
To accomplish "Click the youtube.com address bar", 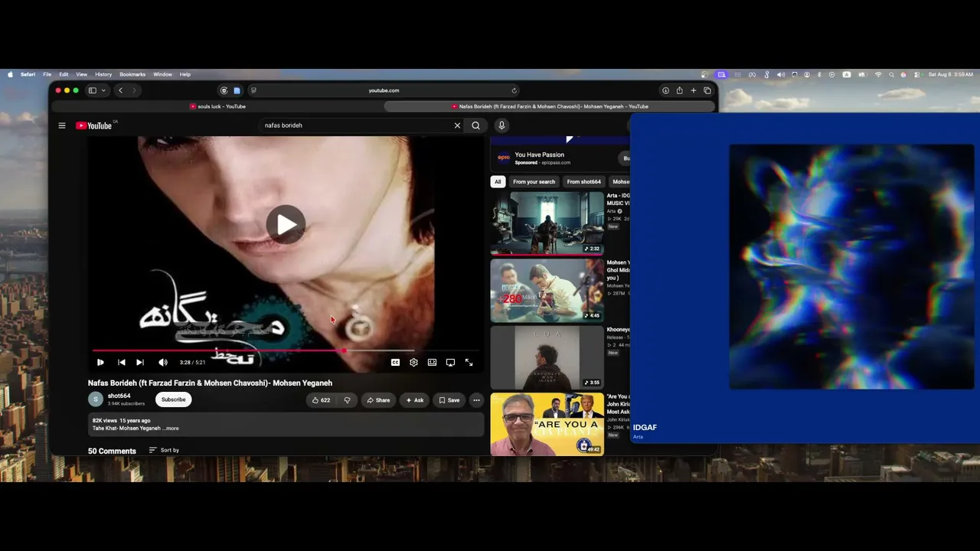I will 384,90.
